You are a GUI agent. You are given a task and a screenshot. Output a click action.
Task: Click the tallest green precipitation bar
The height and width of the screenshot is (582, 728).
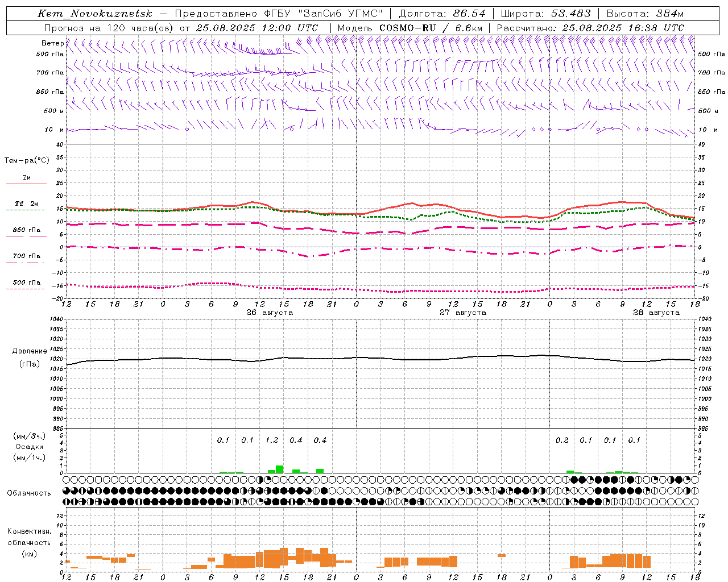click(x=279, y=469)
